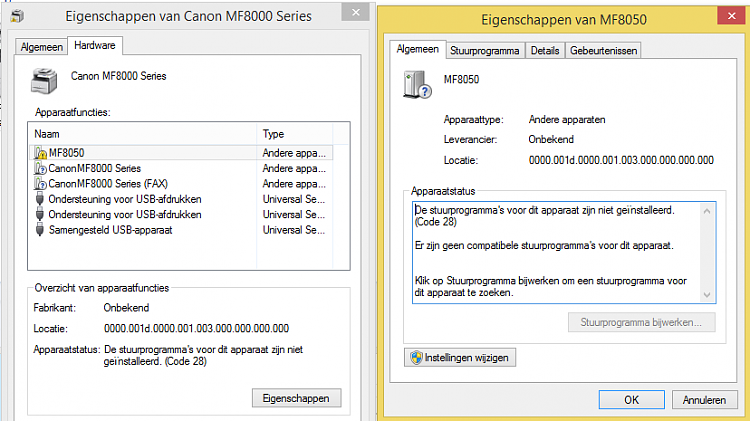750x421 pixels.
Task: Click the Apparaatstatus scrollbar up arrow
Action: coord(707,211)
